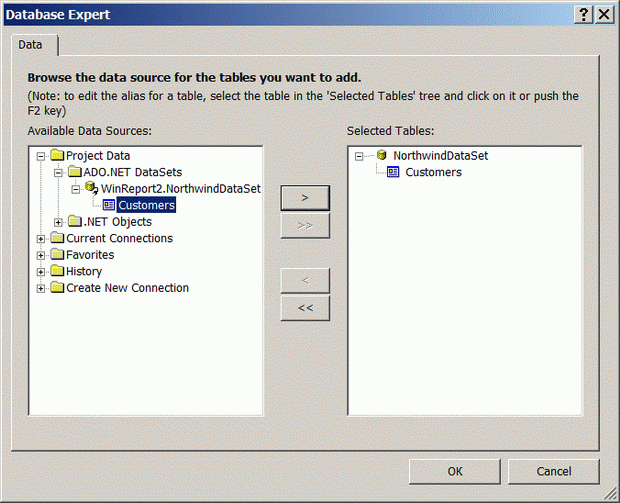This screenshot has height=503, width=620.
Task: Click the Favorites folder icon
Action: [x=57, y=255]
